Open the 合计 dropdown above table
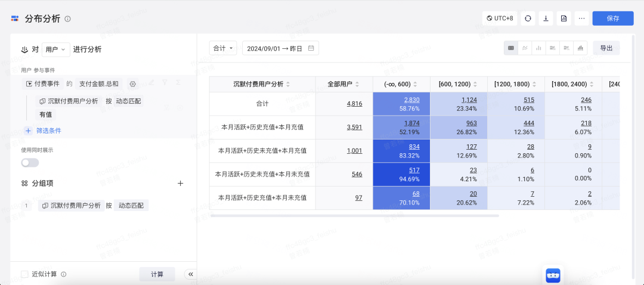Screen dimensions: 644x285 [223, 48]
